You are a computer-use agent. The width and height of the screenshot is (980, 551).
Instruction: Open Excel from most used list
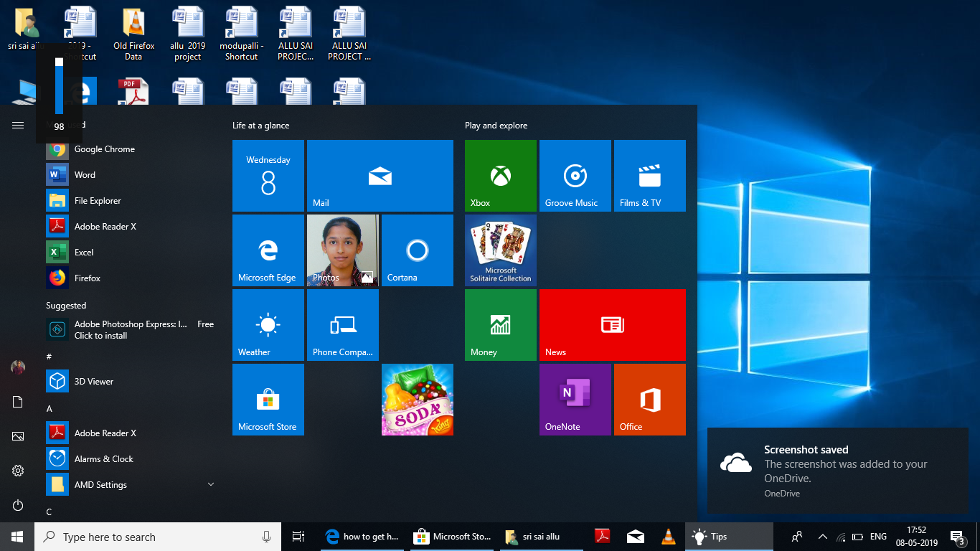[131, 253]
